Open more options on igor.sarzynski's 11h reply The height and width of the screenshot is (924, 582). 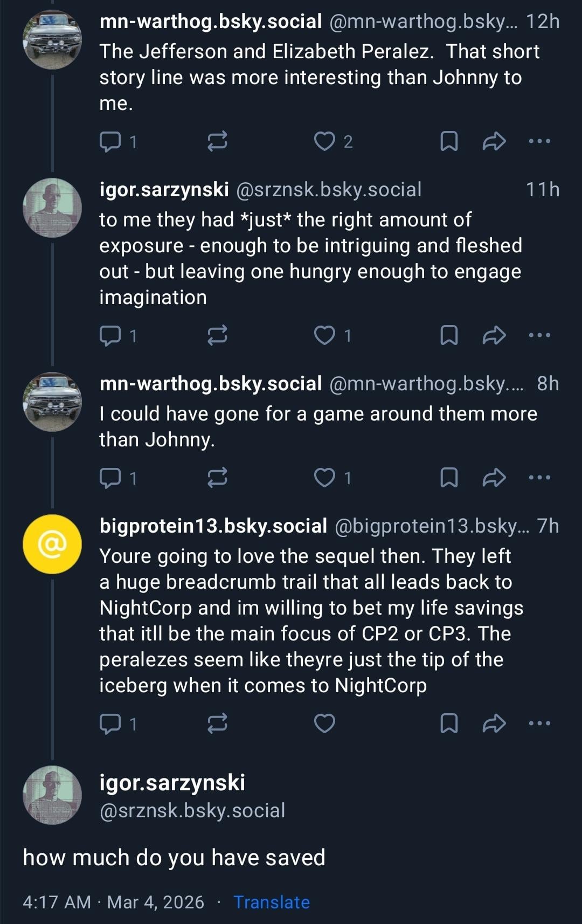[539, 335]
